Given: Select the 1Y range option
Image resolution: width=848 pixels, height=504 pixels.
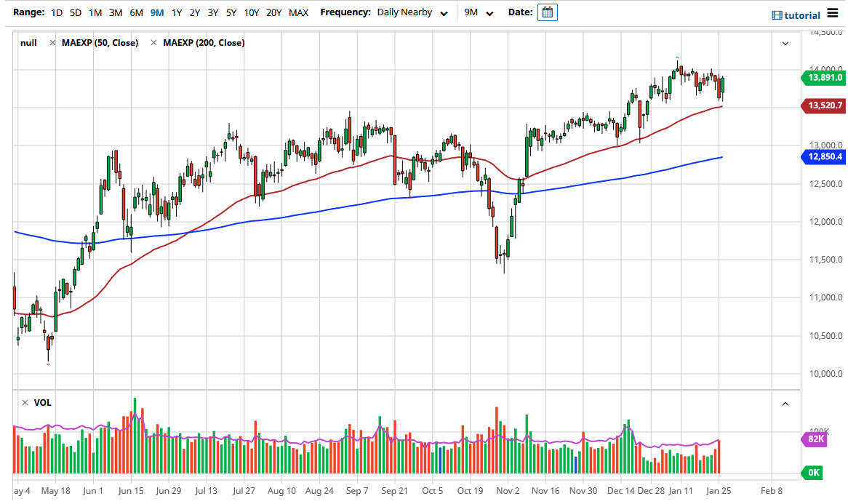Looking at the screenshot, I should point(176,12).
